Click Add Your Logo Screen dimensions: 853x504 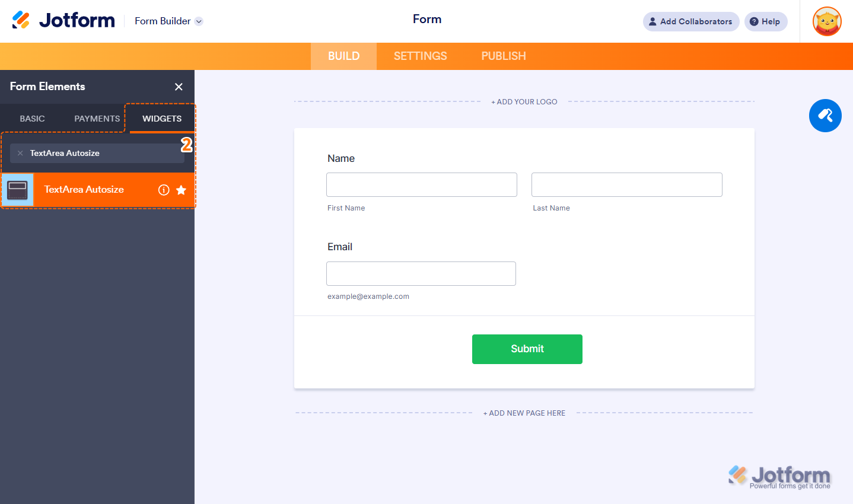pos(524,101)
